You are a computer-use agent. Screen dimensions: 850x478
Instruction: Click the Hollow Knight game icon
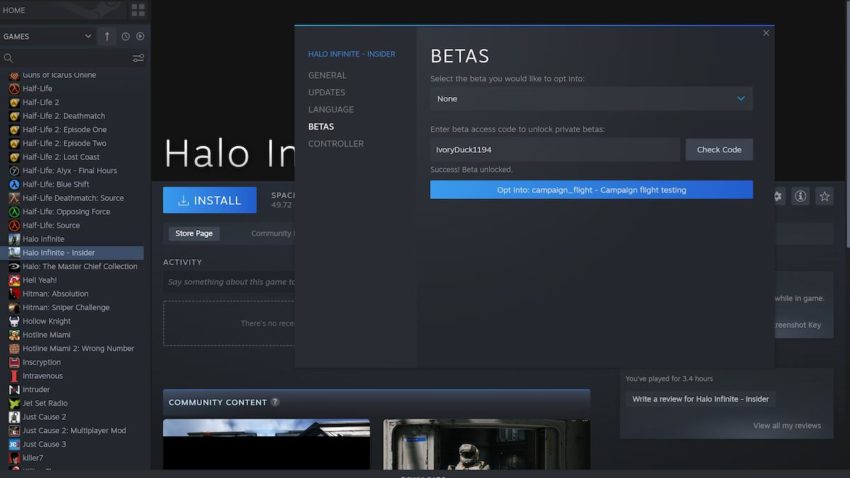coord(14,321)
